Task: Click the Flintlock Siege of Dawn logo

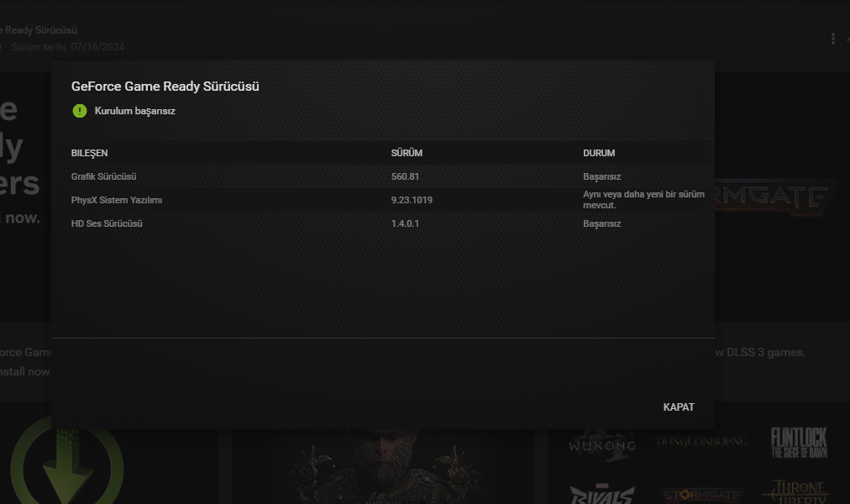Action: coord(799,443)
